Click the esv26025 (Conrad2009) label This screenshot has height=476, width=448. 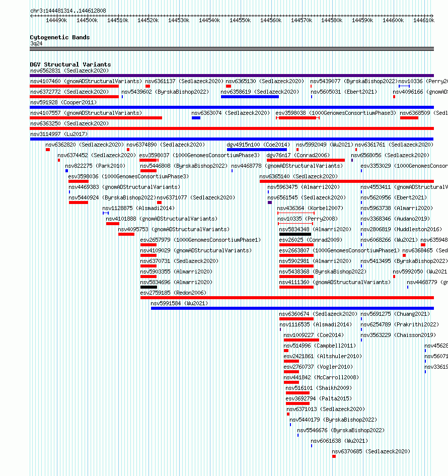pos(311,240)
